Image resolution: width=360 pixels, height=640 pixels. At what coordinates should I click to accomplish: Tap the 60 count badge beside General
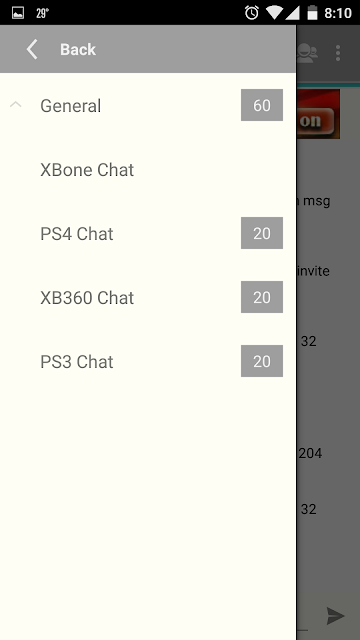[x=262, y=105]
